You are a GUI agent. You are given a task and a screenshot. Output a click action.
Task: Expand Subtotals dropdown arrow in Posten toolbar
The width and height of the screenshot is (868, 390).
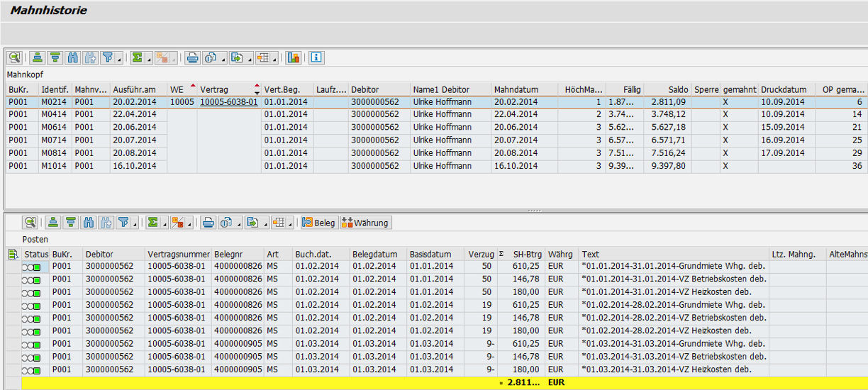189,223
